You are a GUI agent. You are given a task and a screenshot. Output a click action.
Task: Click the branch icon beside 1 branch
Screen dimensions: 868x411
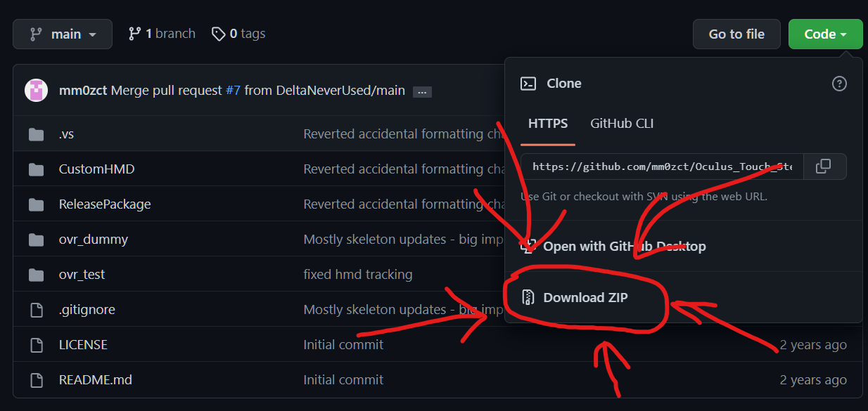tap(134, 34)
